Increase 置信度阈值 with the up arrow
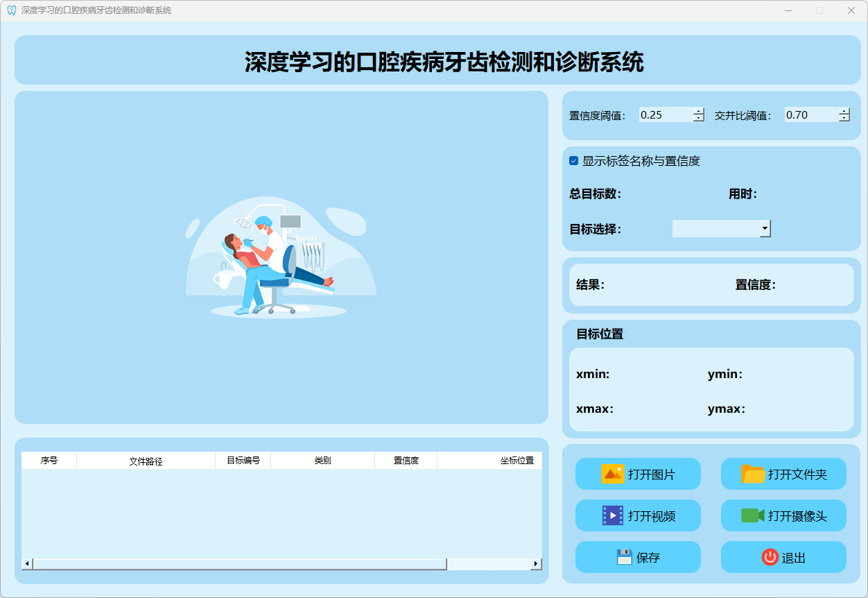 [699, 111]
